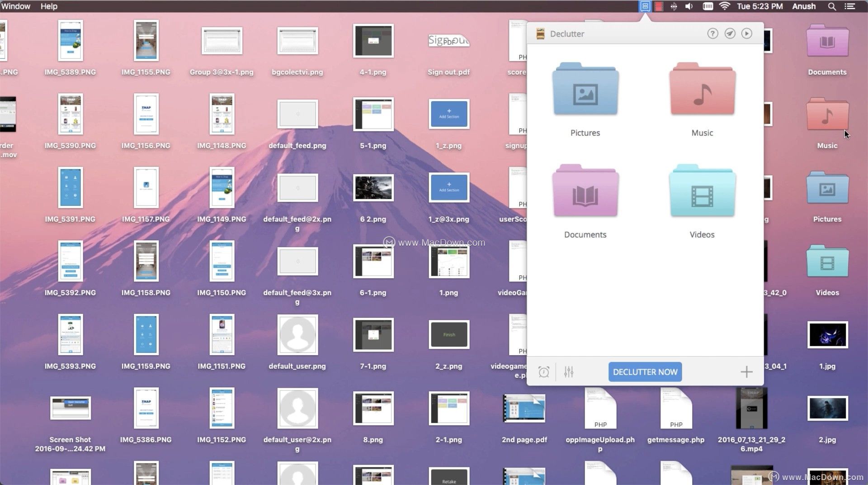Image resolution: width=868 pixels, height=485 pixels.
Task: Open the sliders settings icon in Declutter
Action: point(569,372)
